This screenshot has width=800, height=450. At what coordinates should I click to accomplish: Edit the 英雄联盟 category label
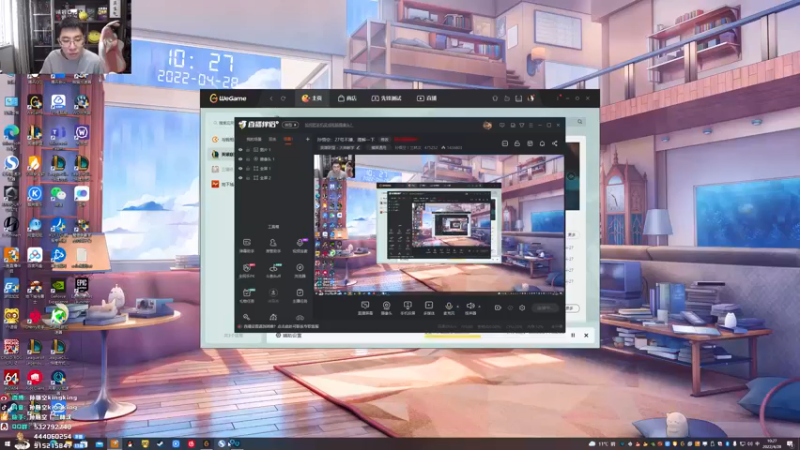pyautogui.click(x=339, y=147)
